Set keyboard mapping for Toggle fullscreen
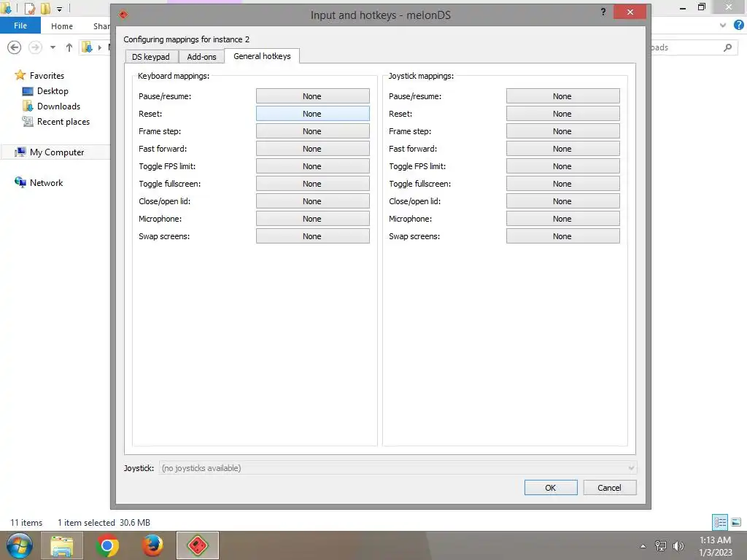Image resolution: width=747 pixels, height=560 pixels. (312, 184)
